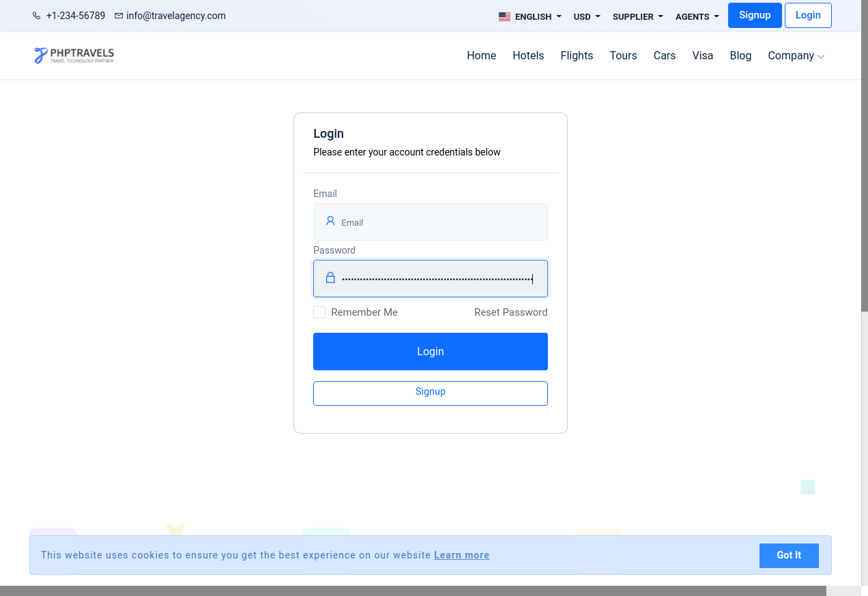868x596 pixels.
Task: Click the phone icon in top bar
Action: coord(37,16)
